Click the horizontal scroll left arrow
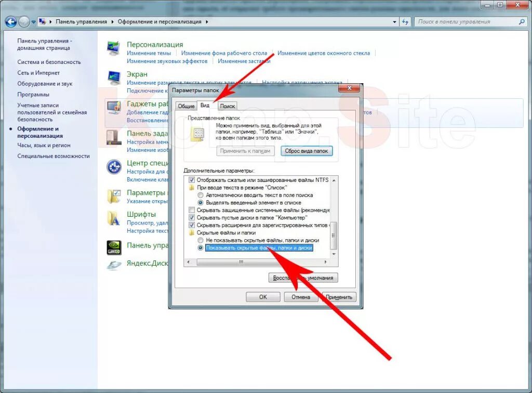 [188, 262]
